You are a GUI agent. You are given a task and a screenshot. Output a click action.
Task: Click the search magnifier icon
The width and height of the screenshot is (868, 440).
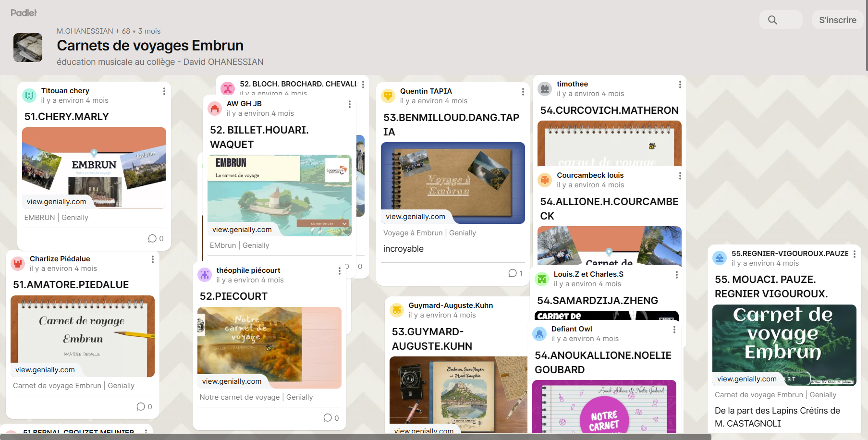click(772, 20)
